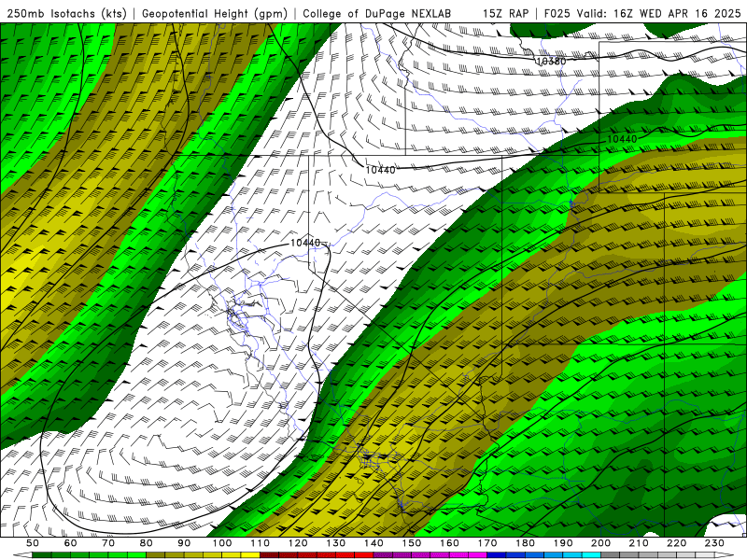Click the 130 kts color bar label

point(336,543)
